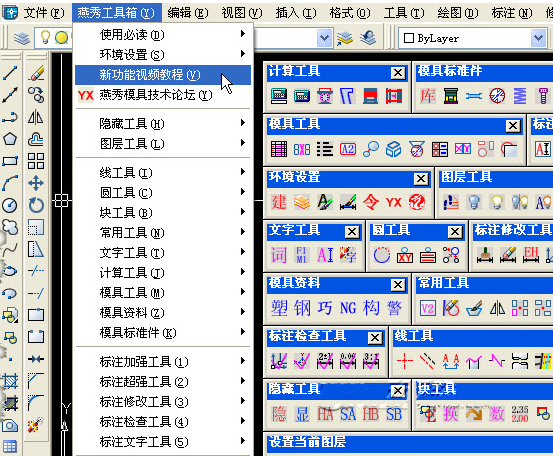553x456 pixels.
Task: Toggle the layer freeze sun icon
Action: click(x=61, y=37)
